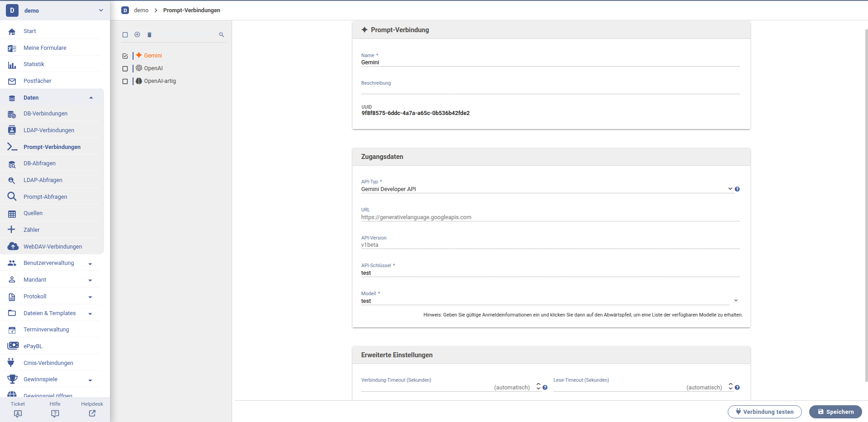Screen dimensions: 868x422
Task: Click the UUID value 9f8f8575-6ddc-4a7a-a65c-0b536b42fde2
Action: pyautogui.click(x=415, y=113)
